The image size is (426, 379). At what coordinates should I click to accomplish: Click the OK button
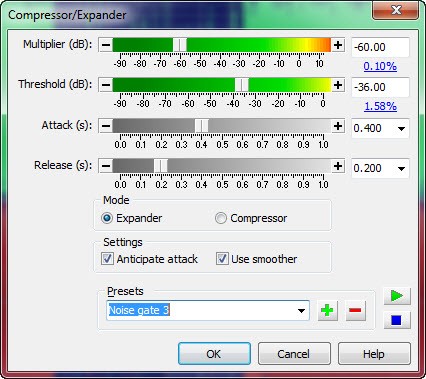214,354
